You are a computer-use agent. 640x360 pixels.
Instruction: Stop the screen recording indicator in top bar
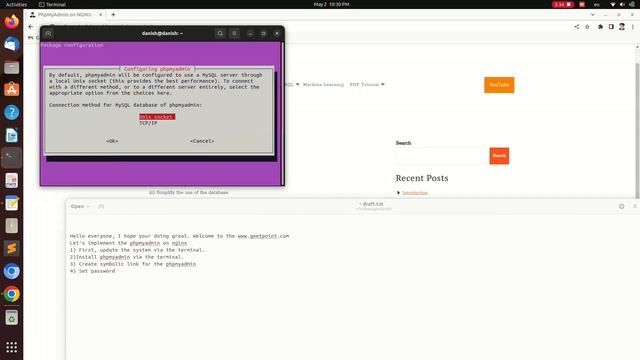tap(563, 4)
